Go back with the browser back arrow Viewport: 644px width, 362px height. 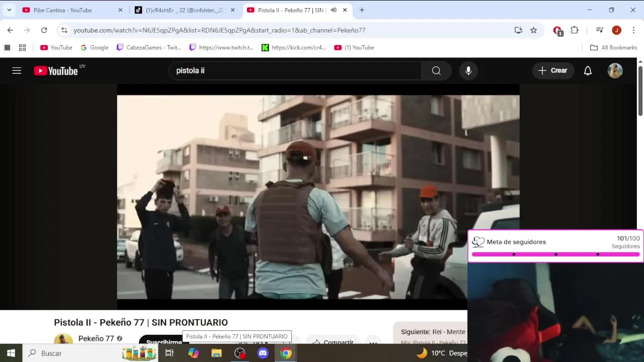coord(10,30)
